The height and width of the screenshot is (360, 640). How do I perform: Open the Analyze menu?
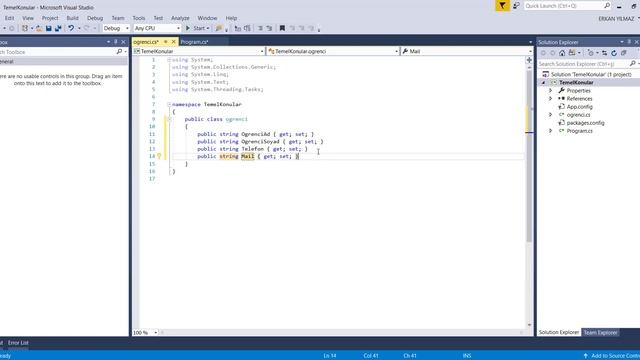pos(180,18)
